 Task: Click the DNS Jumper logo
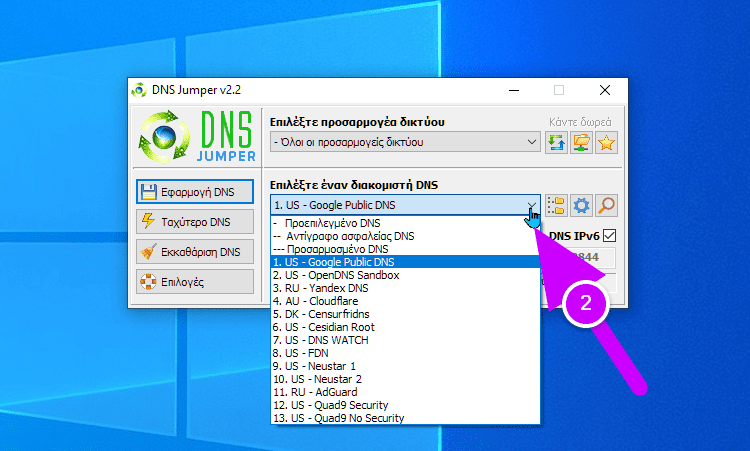(197, 137)
